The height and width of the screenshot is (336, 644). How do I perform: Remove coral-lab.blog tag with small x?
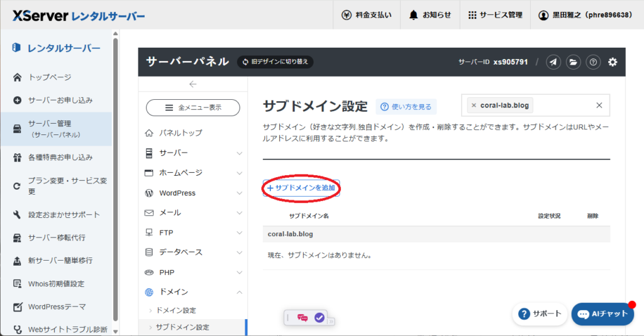coord(474,106)
